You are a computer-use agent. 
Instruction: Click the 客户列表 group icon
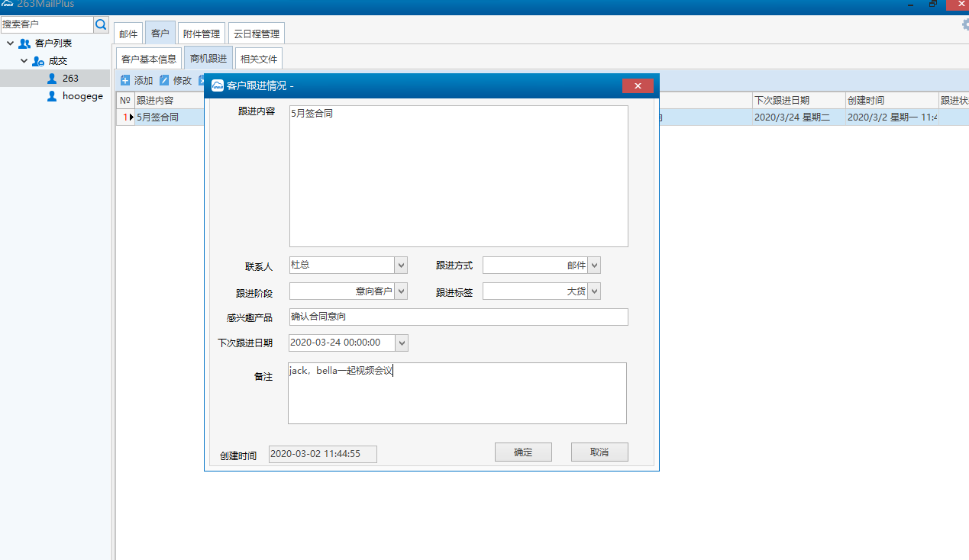tap(24, 43)
